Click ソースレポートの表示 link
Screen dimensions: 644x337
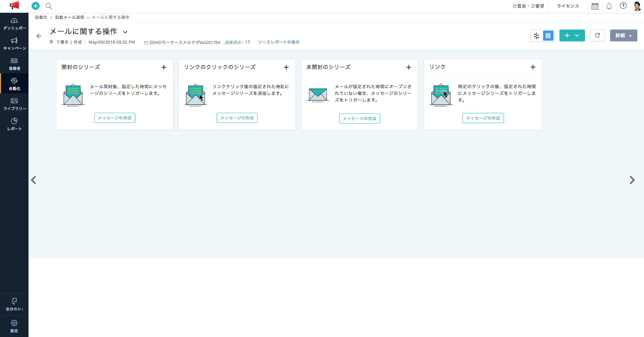(x=278, y=42)
